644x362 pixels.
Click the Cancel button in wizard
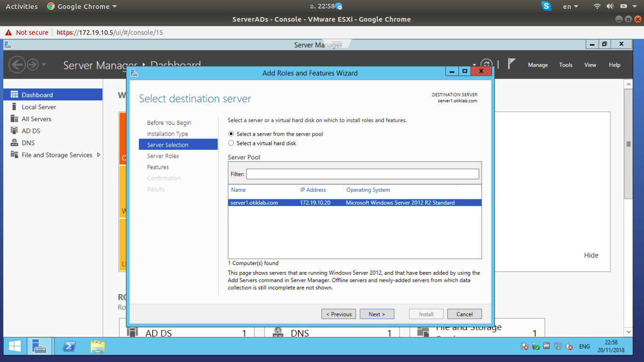click(464, 314)
